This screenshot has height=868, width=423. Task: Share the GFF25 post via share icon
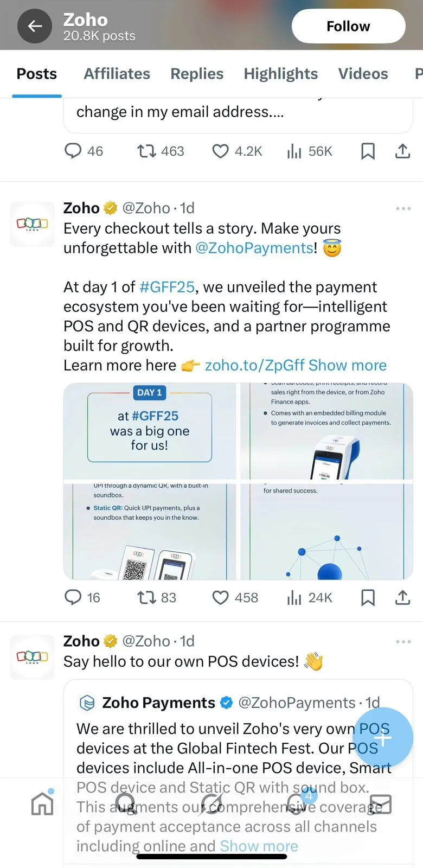(x=402, y=598)
